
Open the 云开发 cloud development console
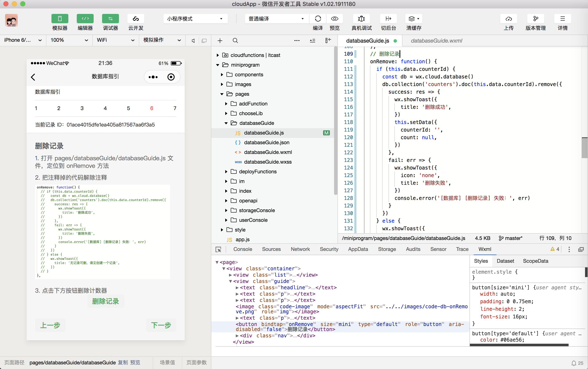click(x=136, y=19)
